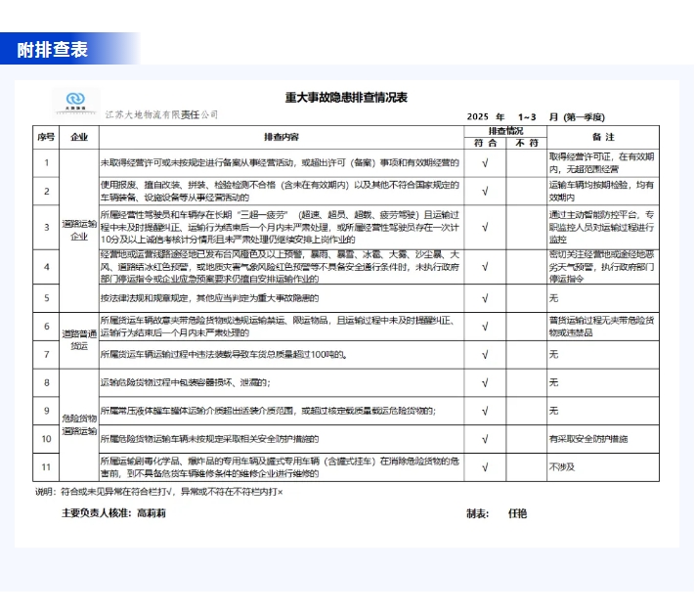Click remark '不涉及' in row 11
The width and height of the screenshot is (696, 616).
pyautogui.click(x=562, y=467)
